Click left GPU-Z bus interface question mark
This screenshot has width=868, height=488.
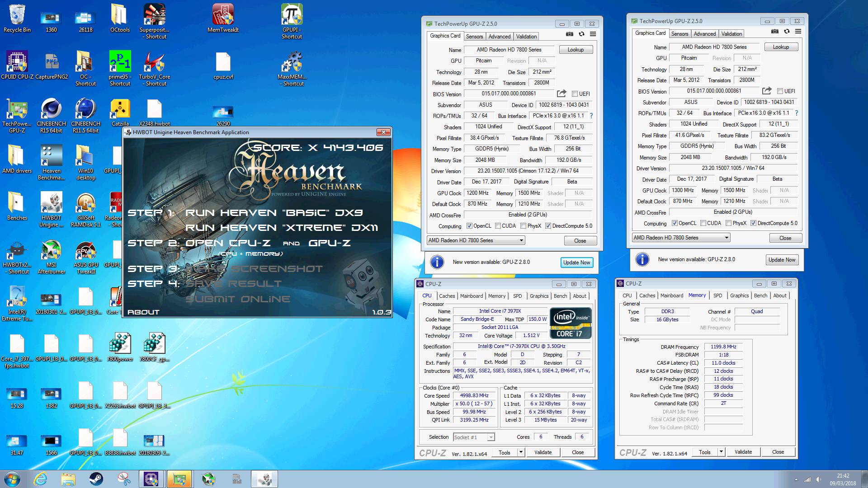pyautogui.click(x=591, y=116)
